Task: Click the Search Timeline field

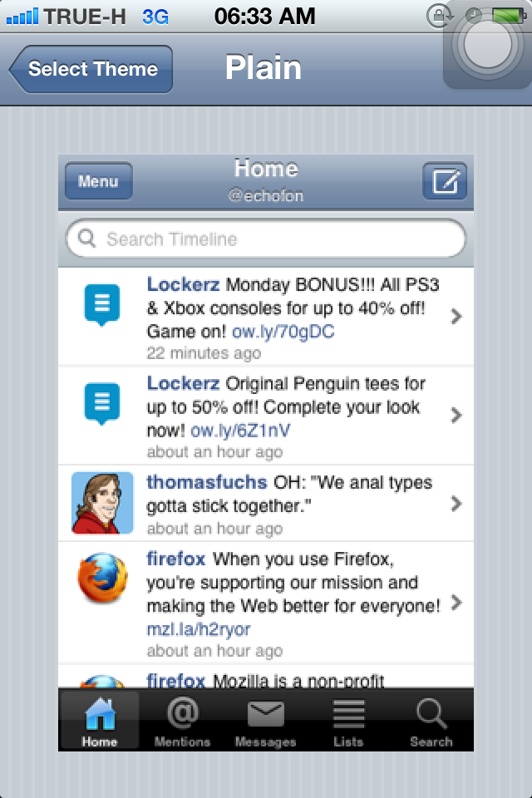Action: 266,239
